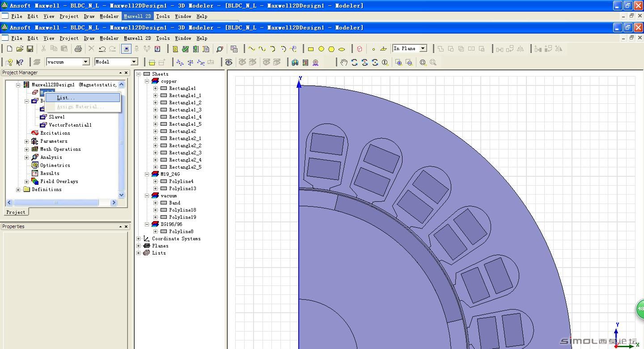644x349 pixels.
Task: Select the Draw Ellipse tool
Action: click(342, 49)
